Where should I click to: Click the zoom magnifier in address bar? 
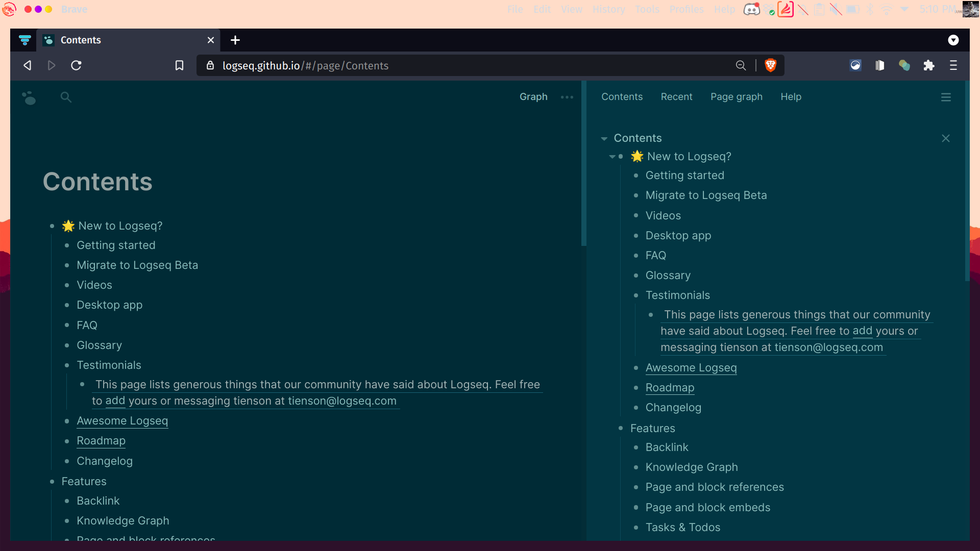click(x=741, y=65)
